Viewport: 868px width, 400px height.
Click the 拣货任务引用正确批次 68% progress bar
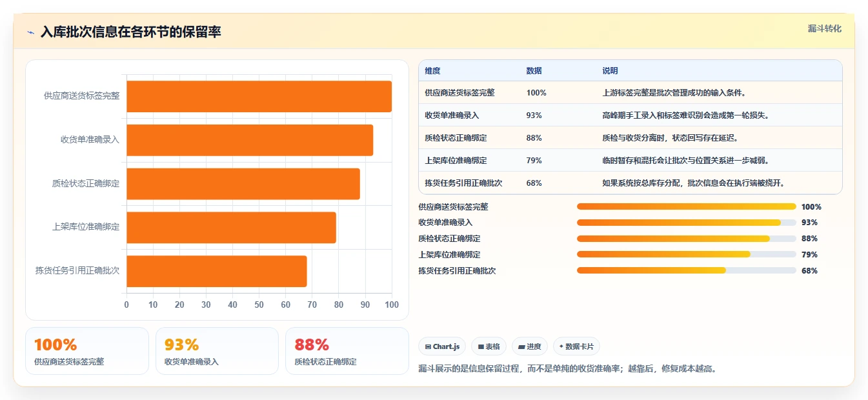(x=686, y=270)
